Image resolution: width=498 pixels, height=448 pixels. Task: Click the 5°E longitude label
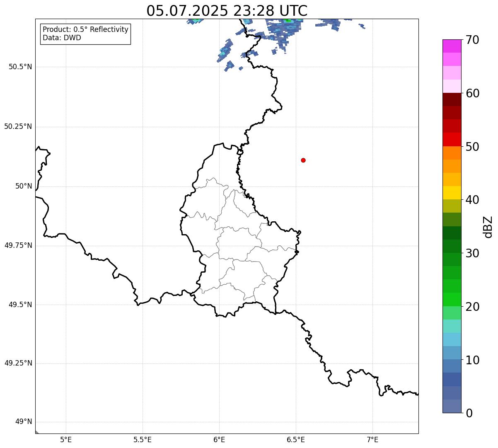[x=66, y=440]
